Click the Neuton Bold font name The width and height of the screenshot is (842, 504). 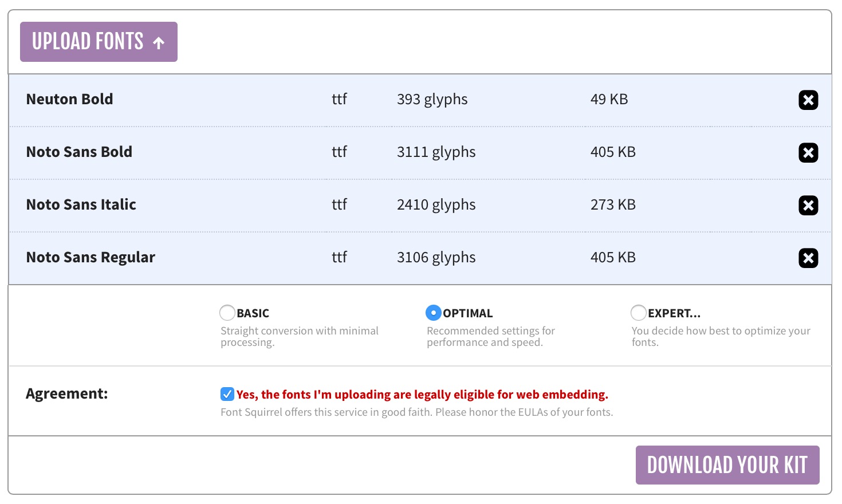[69, 99]
